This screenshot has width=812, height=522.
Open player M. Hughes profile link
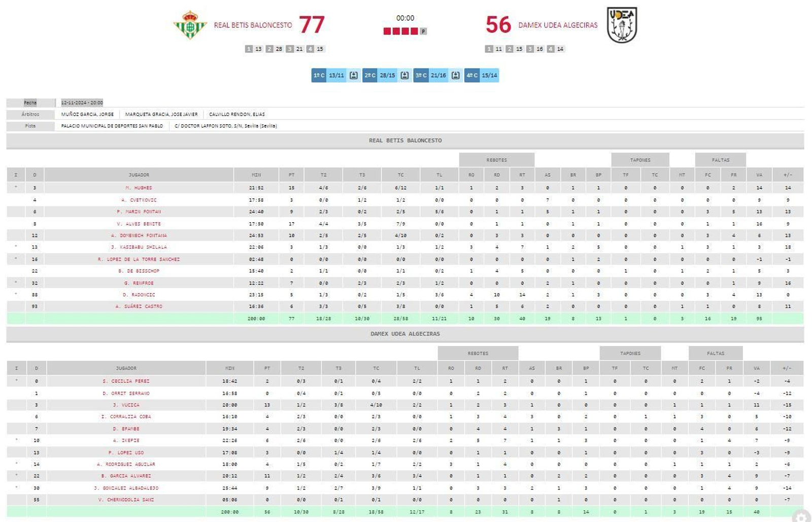click(x=139, y=188)
